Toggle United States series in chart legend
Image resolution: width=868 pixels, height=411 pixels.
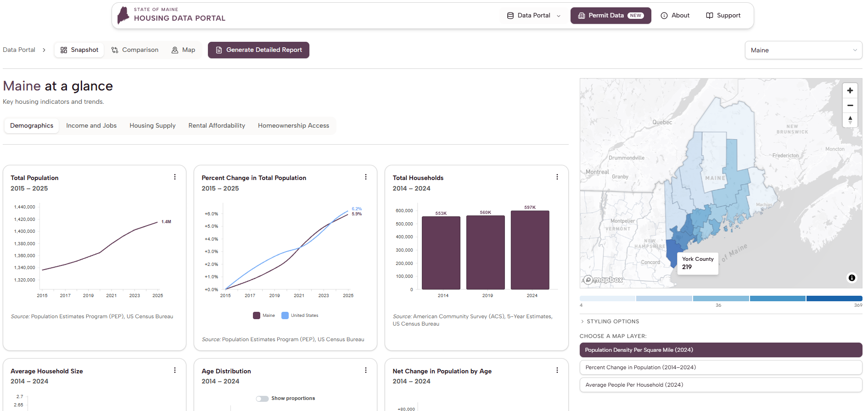point(300,315)
